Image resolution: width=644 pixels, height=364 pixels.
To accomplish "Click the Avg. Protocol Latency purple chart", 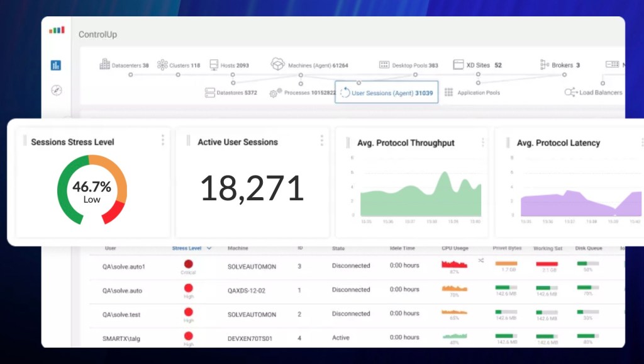I will tap(581, 203).
